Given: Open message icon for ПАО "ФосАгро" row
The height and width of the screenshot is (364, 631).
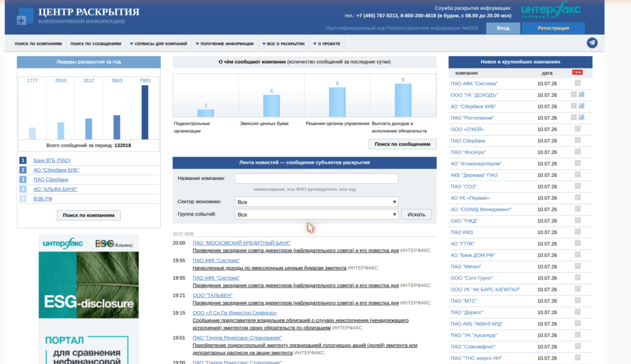Looking at the screenshot, I should (x=577, y=152).
